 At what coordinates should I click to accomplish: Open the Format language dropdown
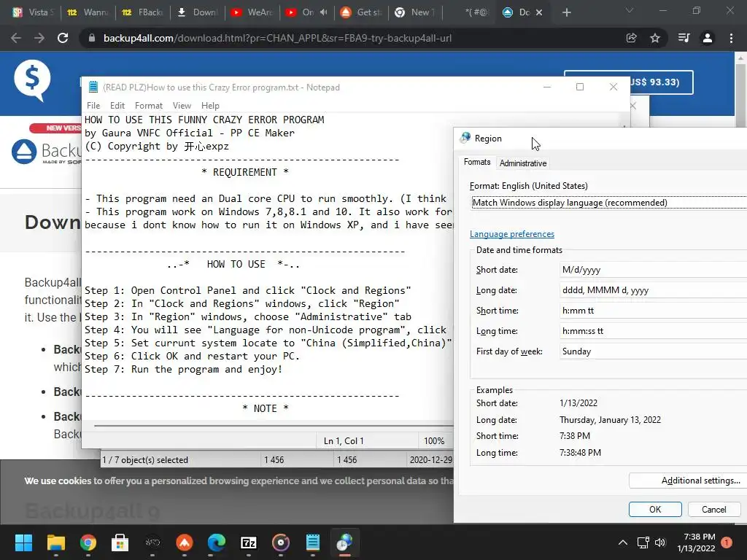609,203
